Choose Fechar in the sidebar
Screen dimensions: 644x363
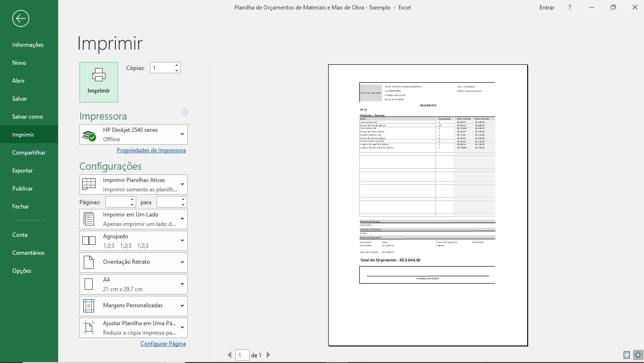(x=29, y=207)
